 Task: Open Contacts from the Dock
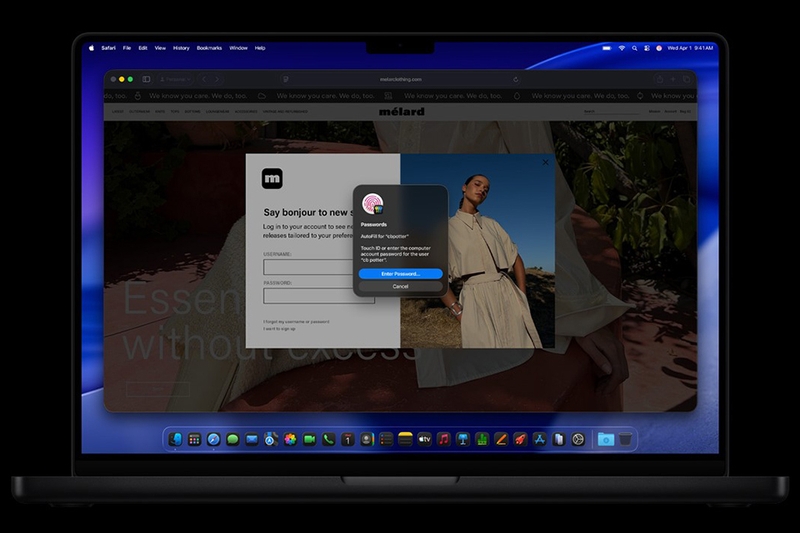(x=367, y=439)
